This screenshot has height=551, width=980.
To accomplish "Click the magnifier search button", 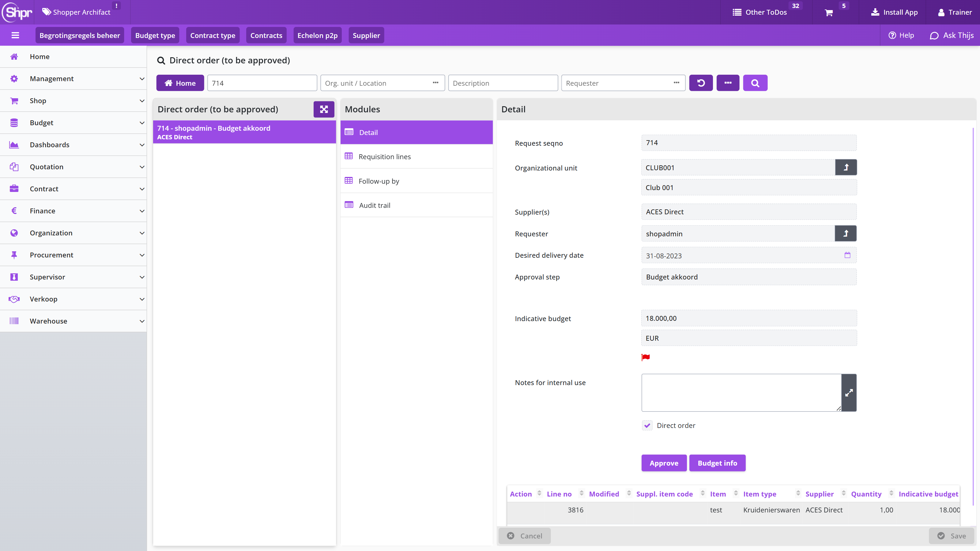I will 755,83.
